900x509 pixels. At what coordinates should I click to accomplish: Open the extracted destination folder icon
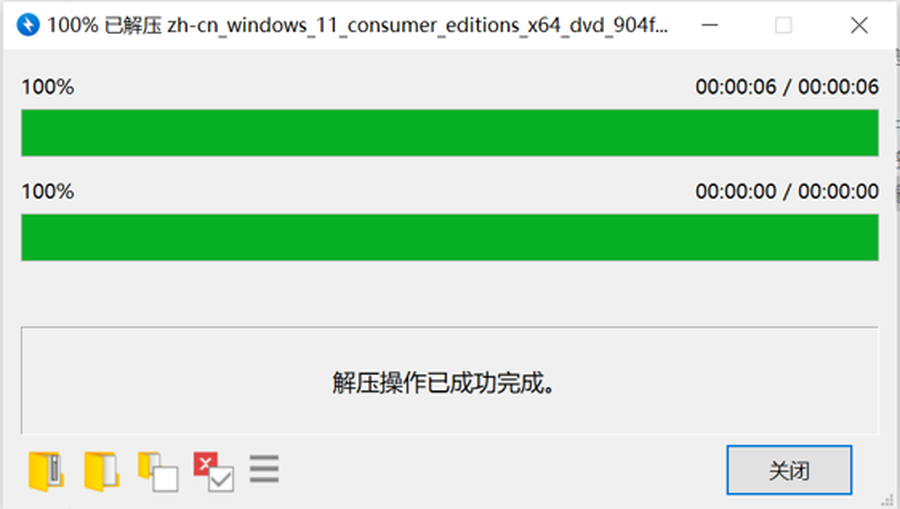(102, 471)
